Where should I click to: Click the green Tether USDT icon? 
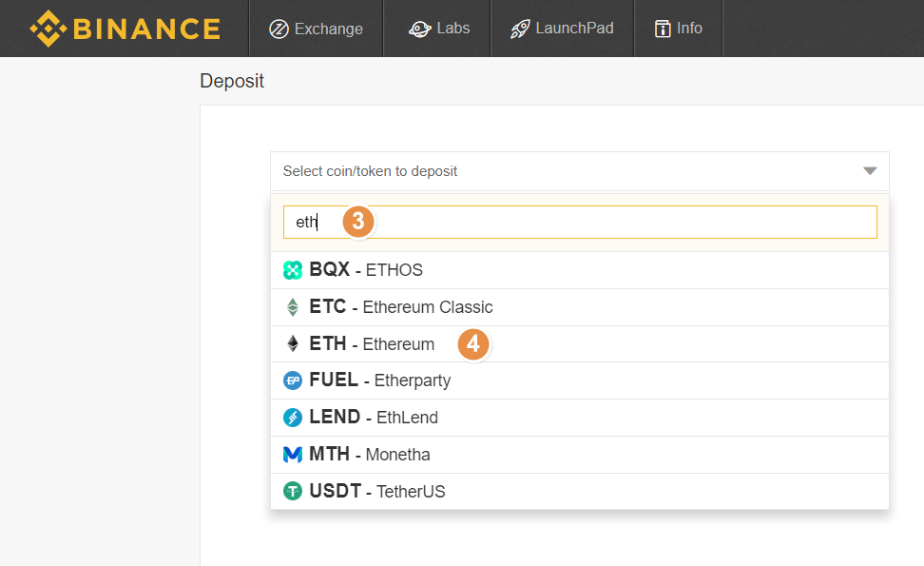click(x=293, y=491)
